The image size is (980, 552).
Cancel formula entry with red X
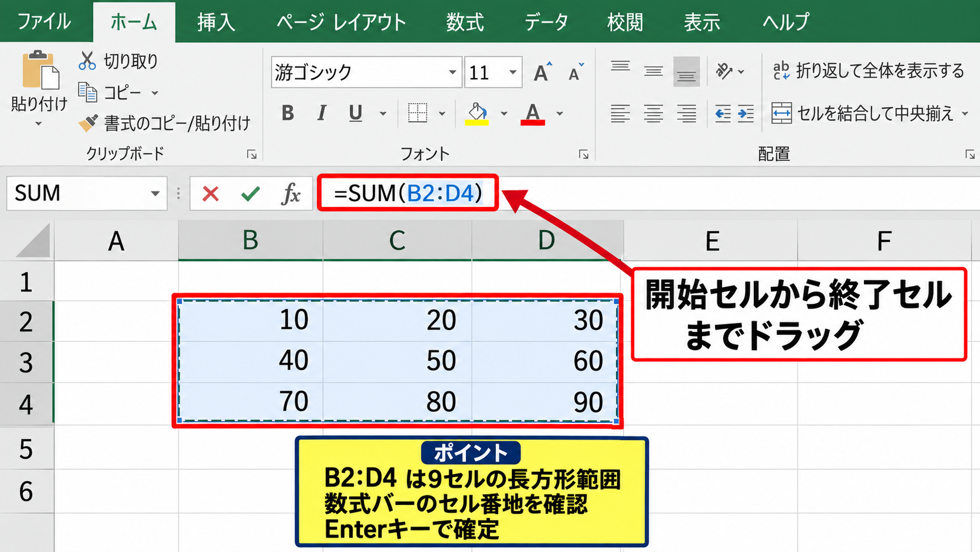point(210,194)
